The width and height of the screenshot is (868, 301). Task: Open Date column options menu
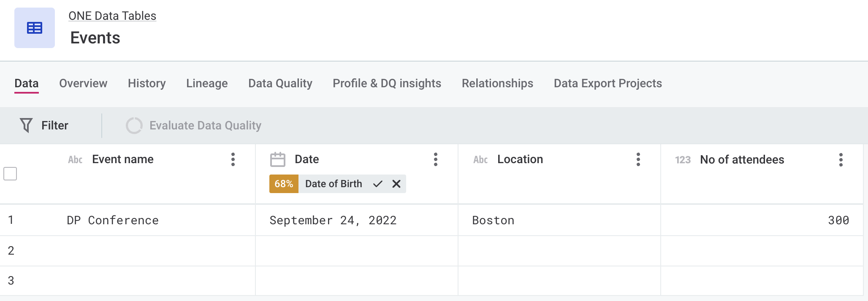tap(435, 159)
